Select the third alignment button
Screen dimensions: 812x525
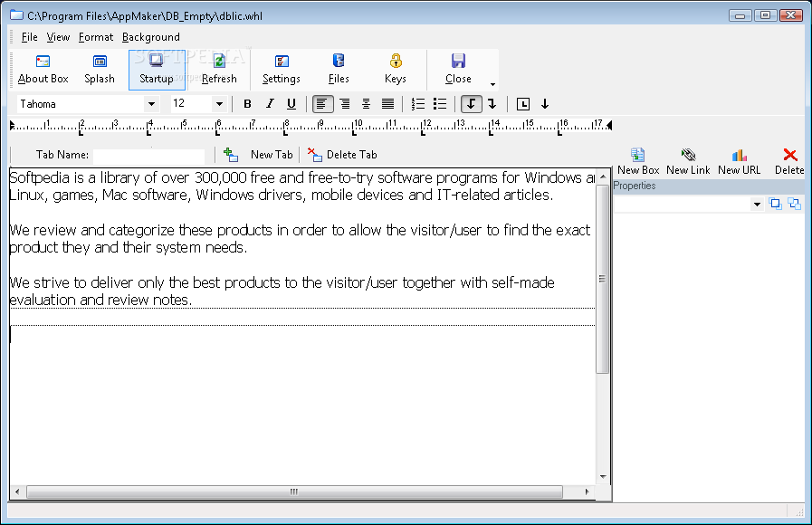pos(366,104)
